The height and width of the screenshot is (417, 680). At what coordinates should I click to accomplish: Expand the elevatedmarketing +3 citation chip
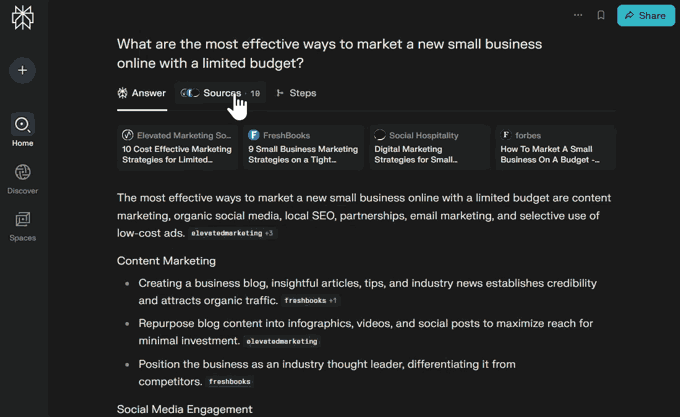point(232,233)
